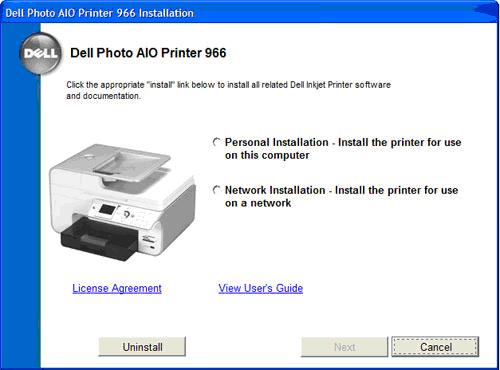Click the Uninstall button

click(142, 347)
